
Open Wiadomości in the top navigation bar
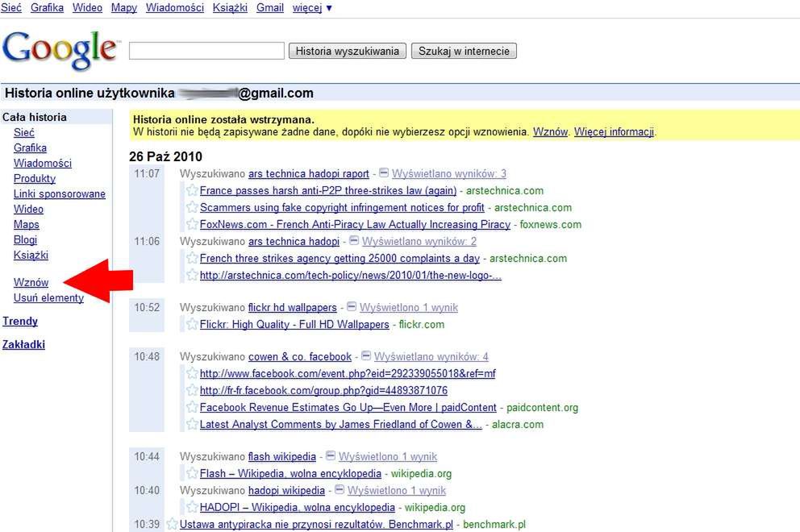175,7
